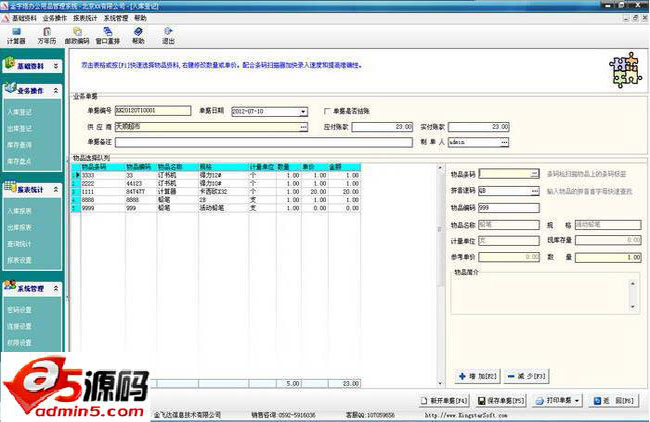This screenshot has width=650, height=422.
Task: Click the item list scrollbar up arrow
Action: 440,167
